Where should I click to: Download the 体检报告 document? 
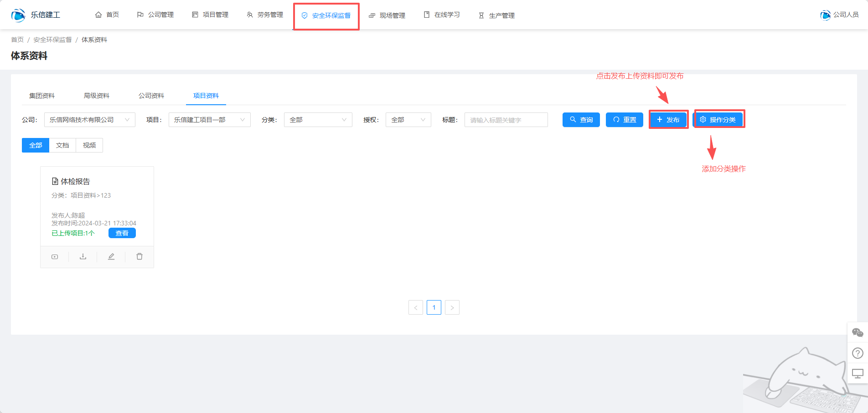pyautogui.click(x=83, y=257)
